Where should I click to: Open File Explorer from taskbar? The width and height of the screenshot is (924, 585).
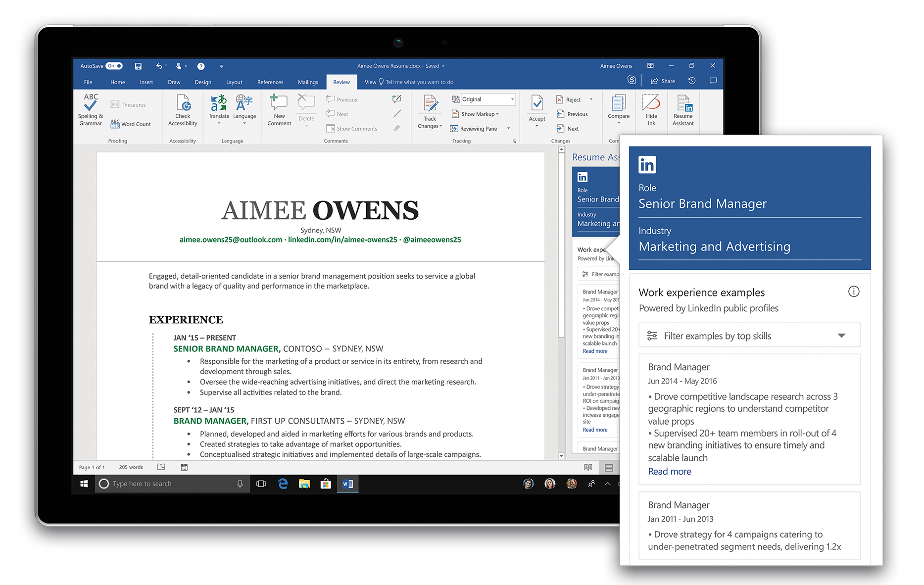point(304,484)
